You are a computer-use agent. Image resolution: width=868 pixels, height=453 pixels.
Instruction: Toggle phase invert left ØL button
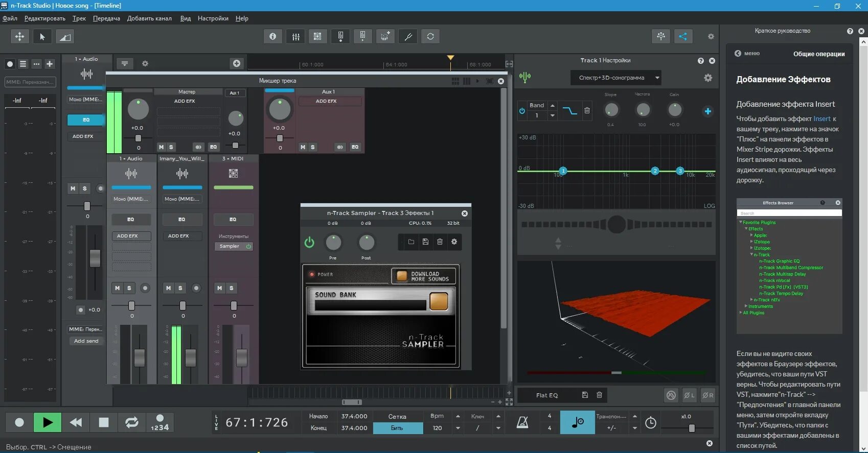(x=689, y=395)
